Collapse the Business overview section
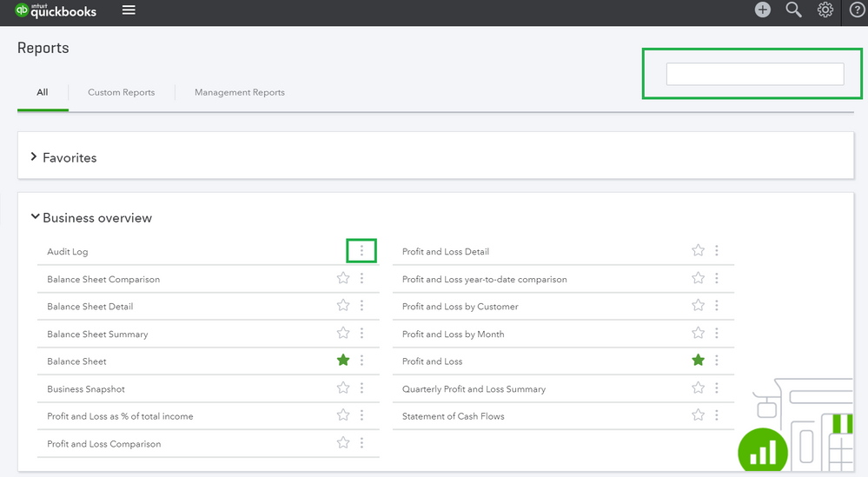The width and height of the screenshot is (868, 477). (35, 218)
